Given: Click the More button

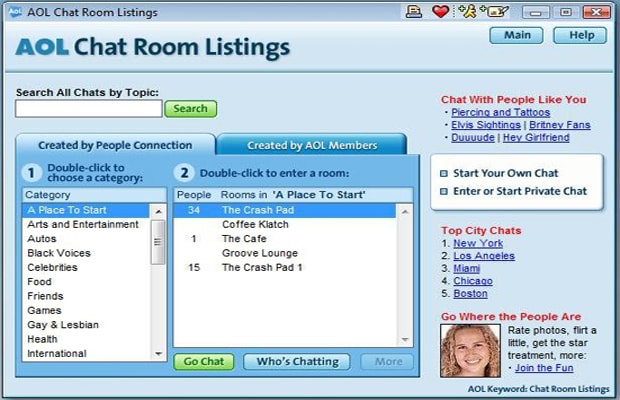Looking at the screenshot, I should pyautogui.click(x=387, y=362).
